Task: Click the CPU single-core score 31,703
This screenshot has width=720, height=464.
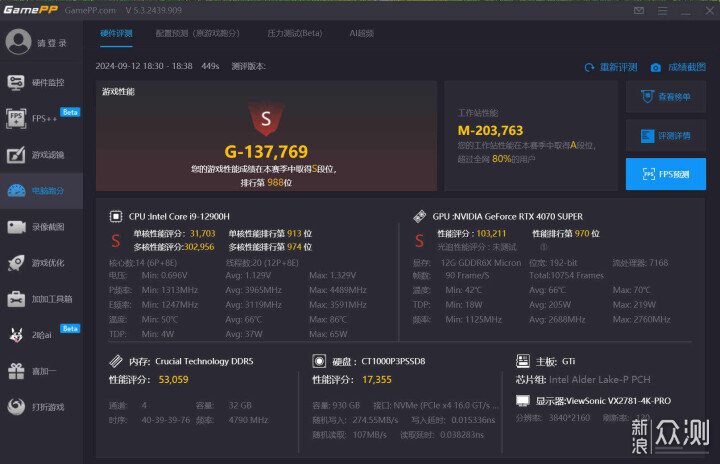Action: (202, 233)
